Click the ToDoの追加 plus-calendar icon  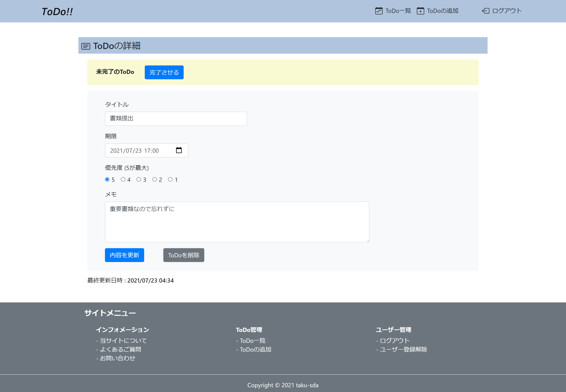(420, 11)
